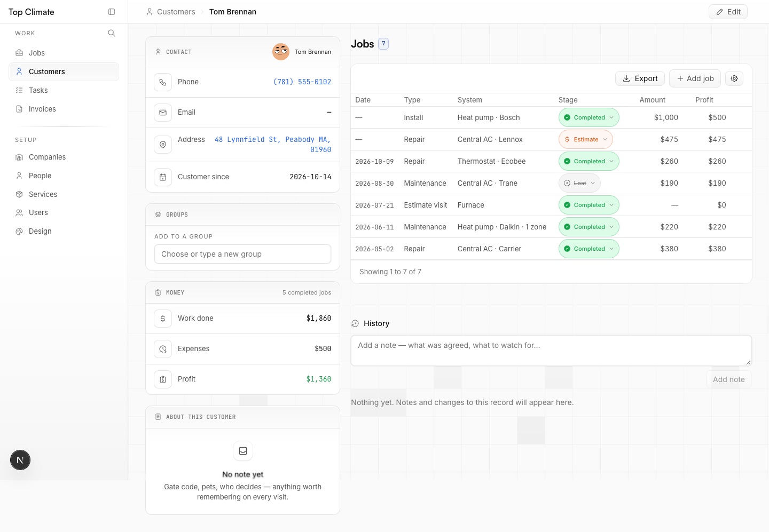The image size is (769, 532).
Task: Open Users in the Setup section
Action: pyautogui.click(x=64, y=212)
